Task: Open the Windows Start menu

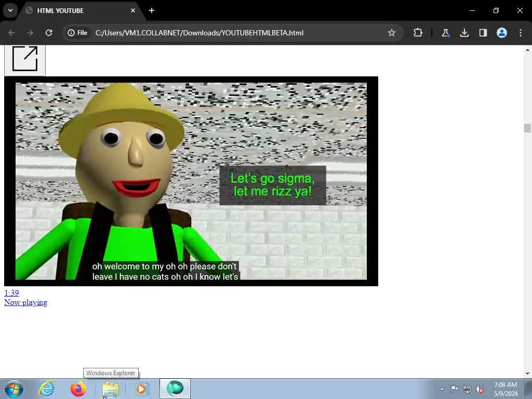Action: 14,389
